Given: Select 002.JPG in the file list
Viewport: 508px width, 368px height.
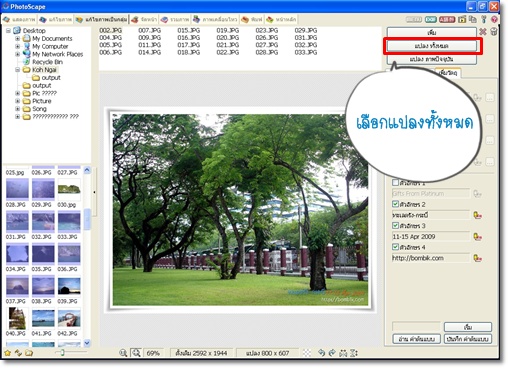Looking at the screenshot, I should (110, 30).
